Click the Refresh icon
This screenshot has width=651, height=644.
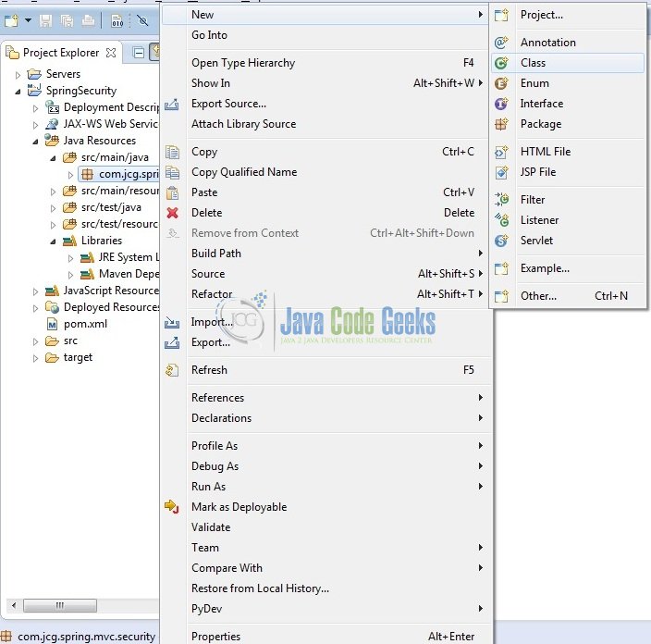(172, 370)
